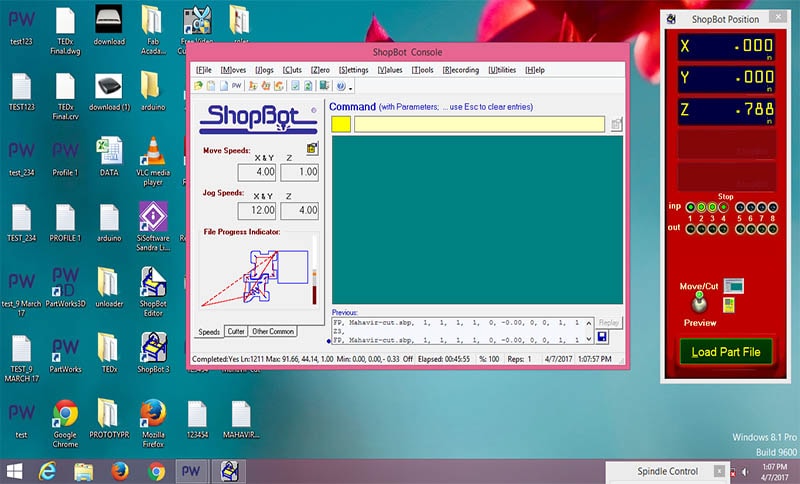Open the [J]ogs menu
The height and width of the screenshot is (484, 800).
tap(264, 70)
